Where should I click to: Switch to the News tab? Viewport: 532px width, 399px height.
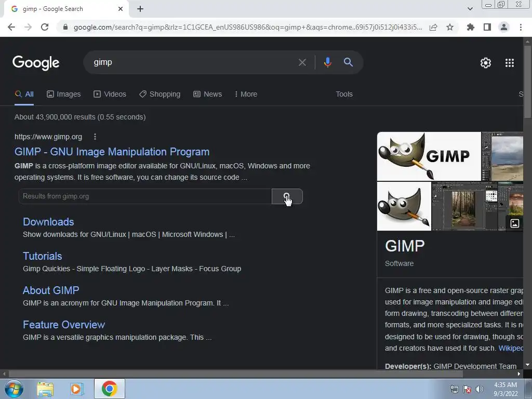[x=208, y=94]
